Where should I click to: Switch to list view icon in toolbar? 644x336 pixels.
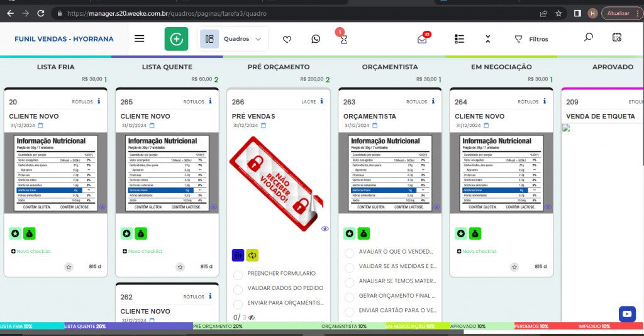click(x=459, y=39)
